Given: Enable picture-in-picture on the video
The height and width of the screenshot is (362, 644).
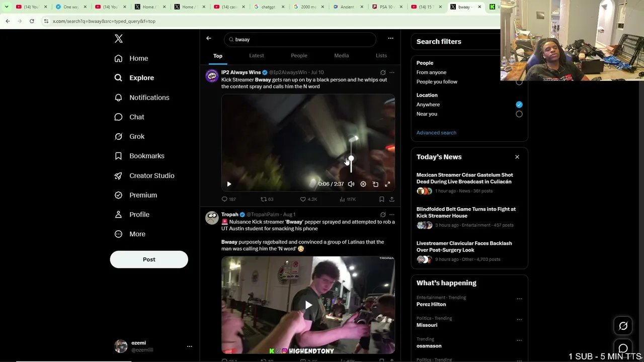Looking at the screenshot, I should [x=375, y=184].
